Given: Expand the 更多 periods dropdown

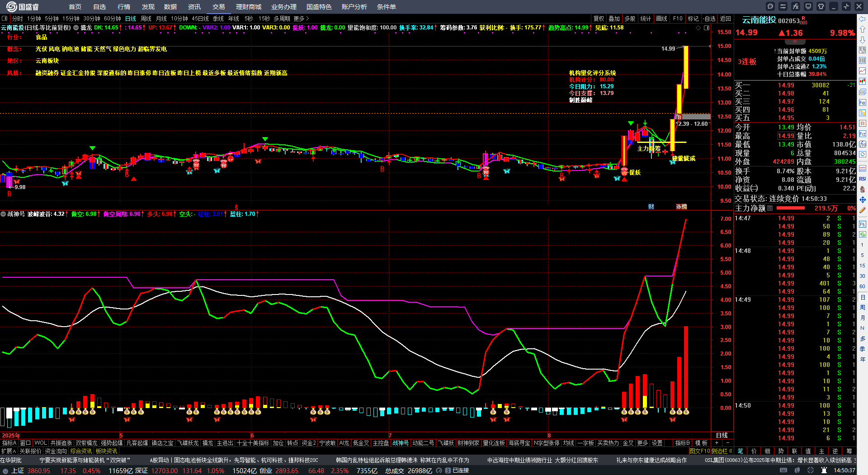Looking at the screenshot, I should 301,19.
